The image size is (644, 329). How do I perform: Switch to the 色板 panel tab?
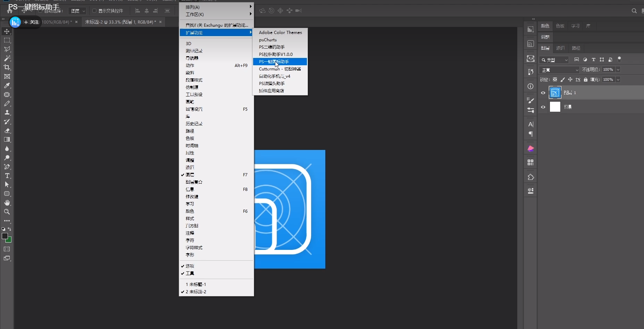[560, 26]
